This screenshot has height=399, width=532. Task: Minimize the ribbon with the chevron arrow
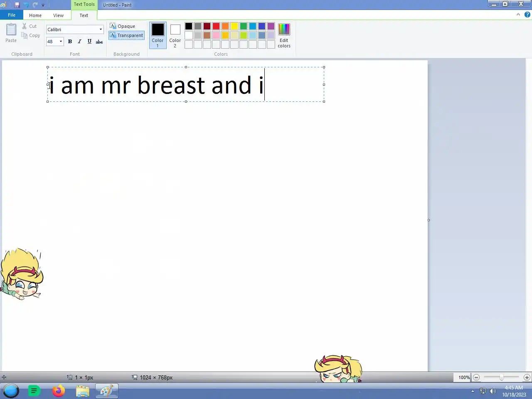pyautogui.click(x=518, y=15)
